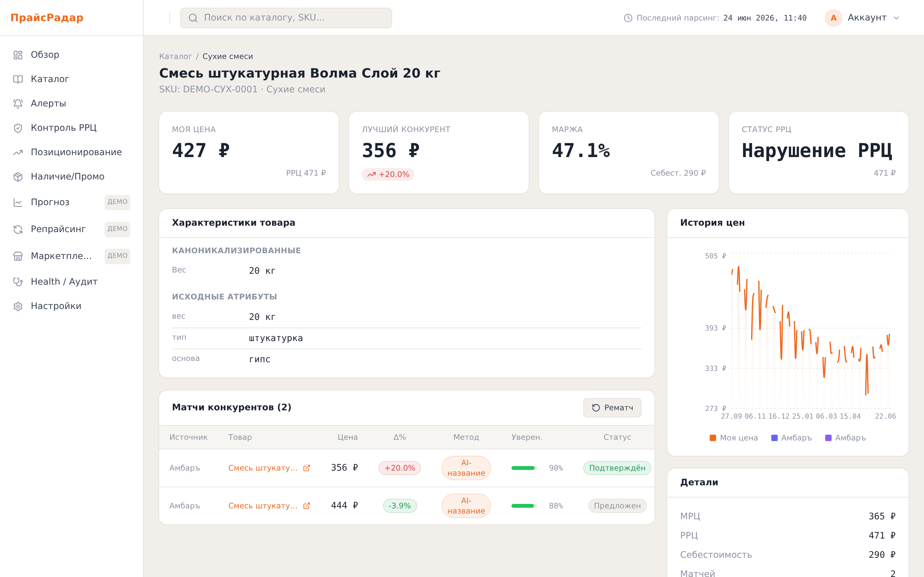Click the Наличие/Промо box icon
This screenshot has height=577, width=924.
[18, 177]
